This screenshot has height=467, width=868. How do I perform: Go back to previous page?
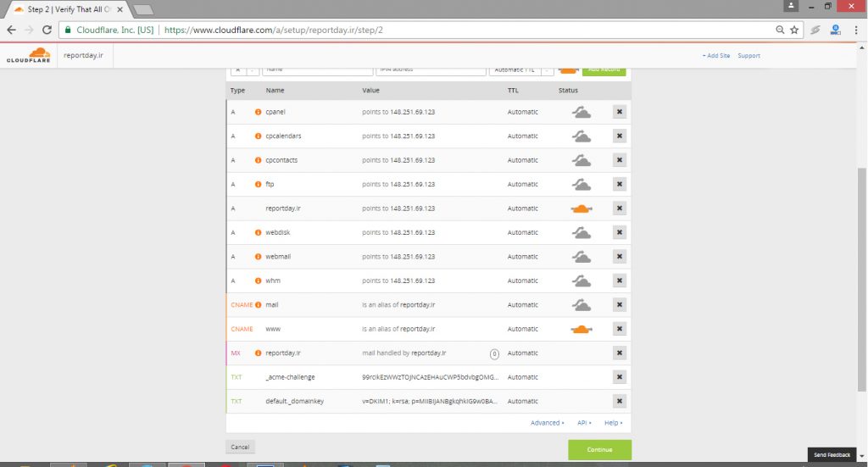(x=12, y=30)
